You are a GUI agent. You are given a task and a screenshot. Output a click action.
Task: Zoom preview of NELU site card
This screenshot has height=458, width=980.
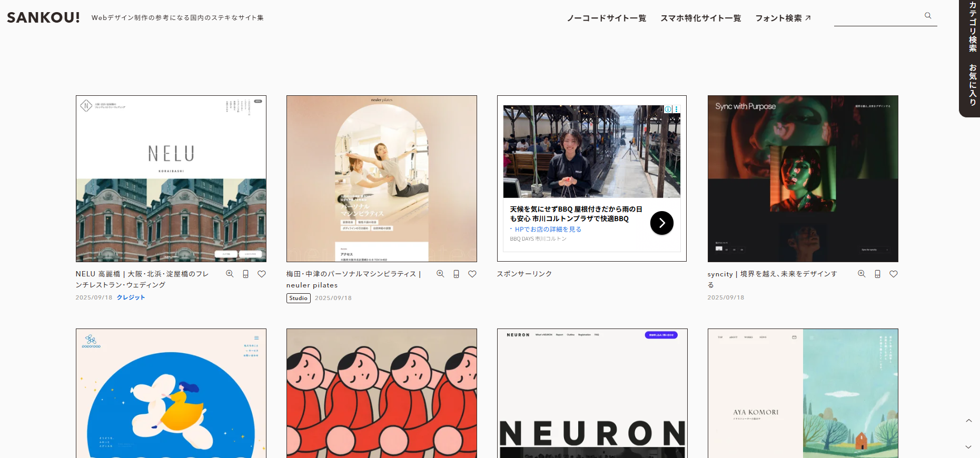coord(230,274)
